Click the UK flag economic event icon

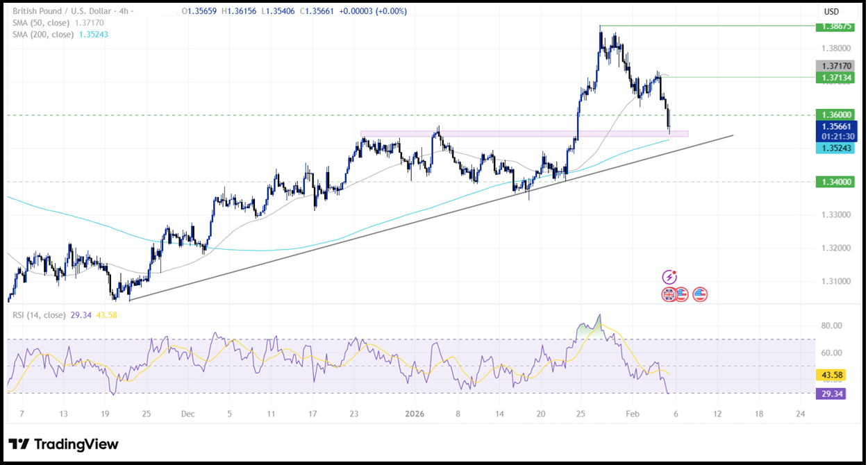[x=668, y=295]
